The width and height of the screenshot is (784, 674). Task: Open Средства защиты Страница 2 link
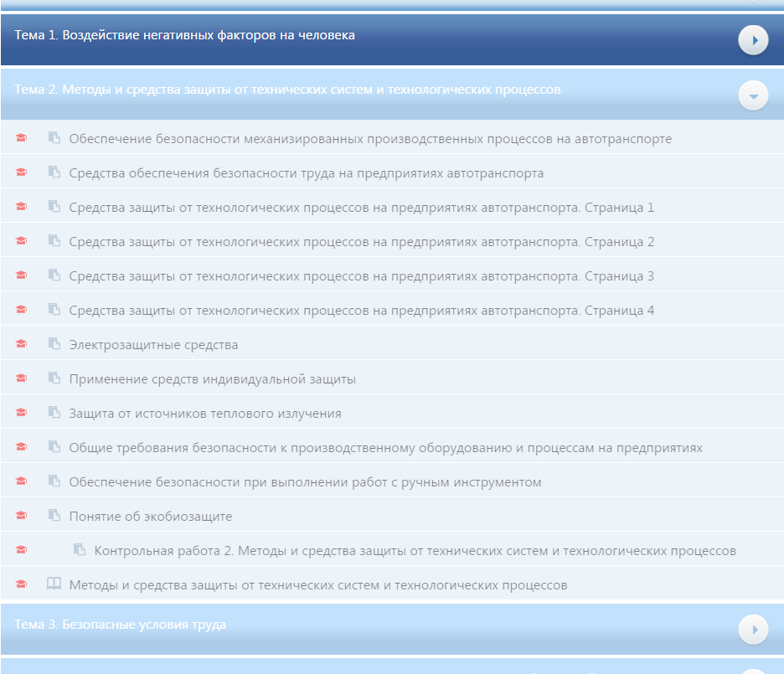click(362, 242)
